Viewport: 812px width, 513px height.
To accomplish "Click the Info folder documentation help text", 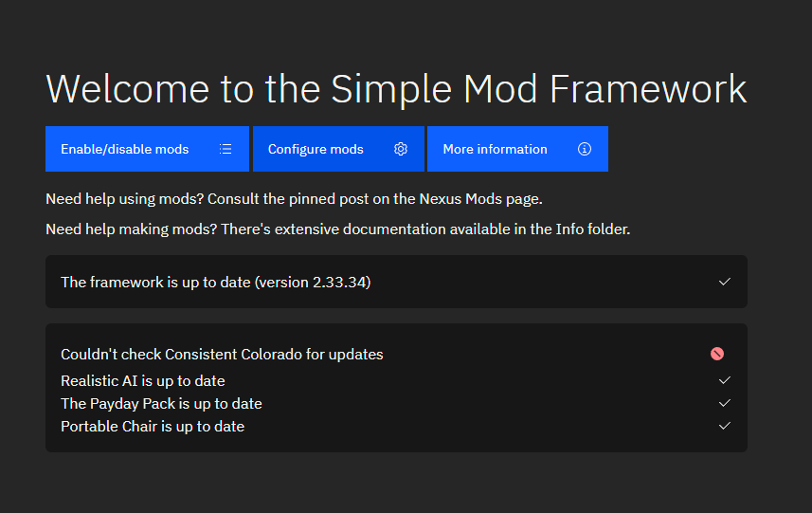I will pyautogui.click(x=337, y=229).
